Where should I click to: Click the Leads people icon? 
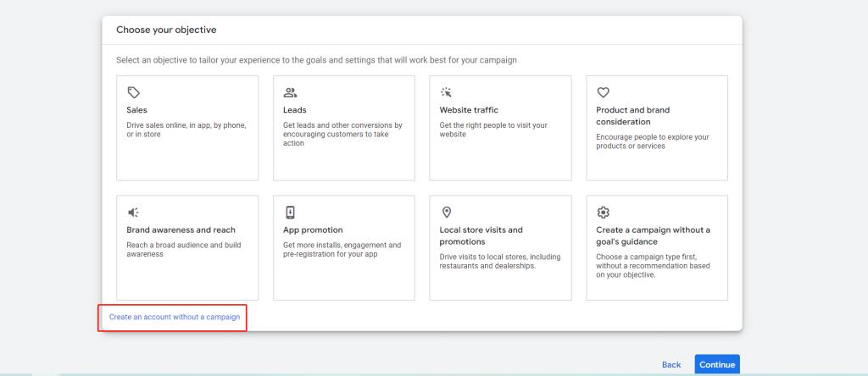tap(290, 92)
